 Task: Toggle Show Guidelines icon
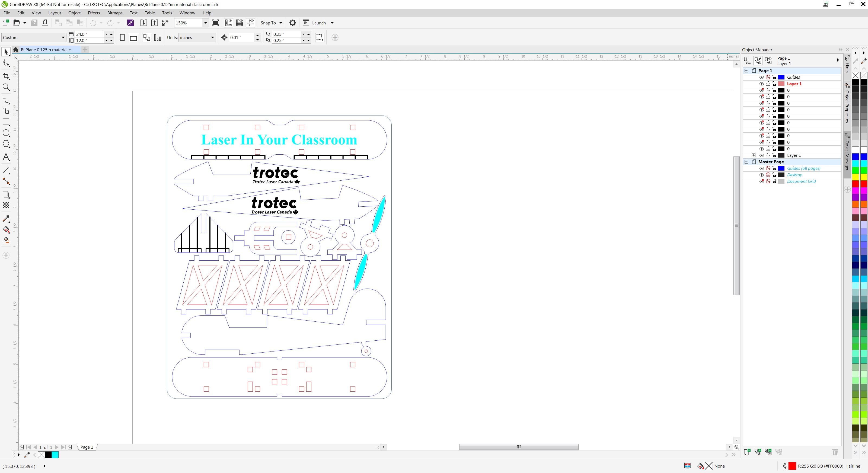coord(250,23)
